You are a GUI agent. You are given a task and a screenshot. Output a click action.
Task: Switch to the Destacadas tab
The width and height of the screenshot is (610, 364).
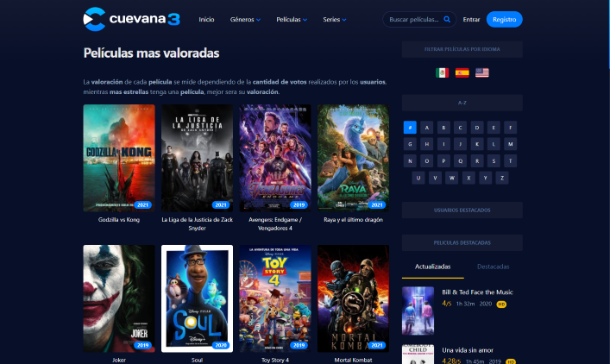493,267
